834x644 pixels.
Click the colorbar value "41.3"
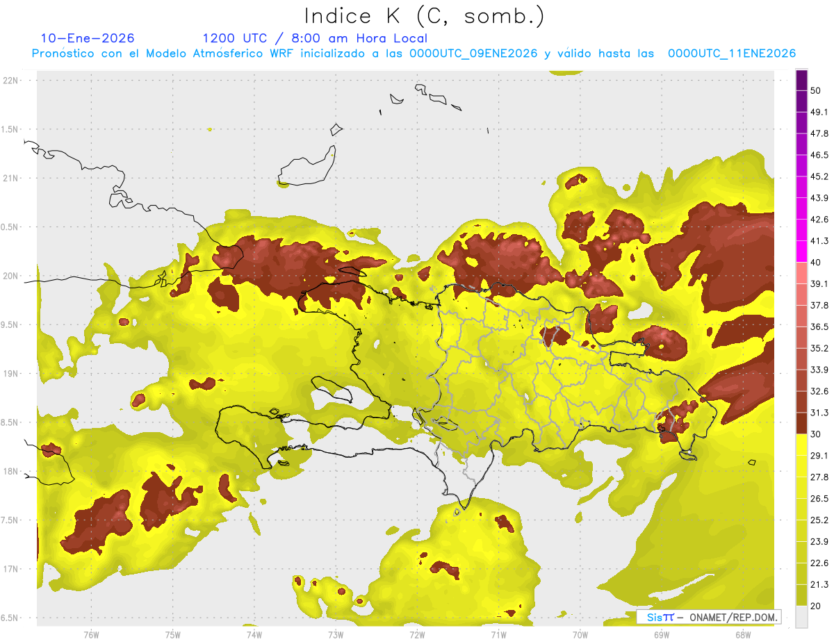point(819,241)
